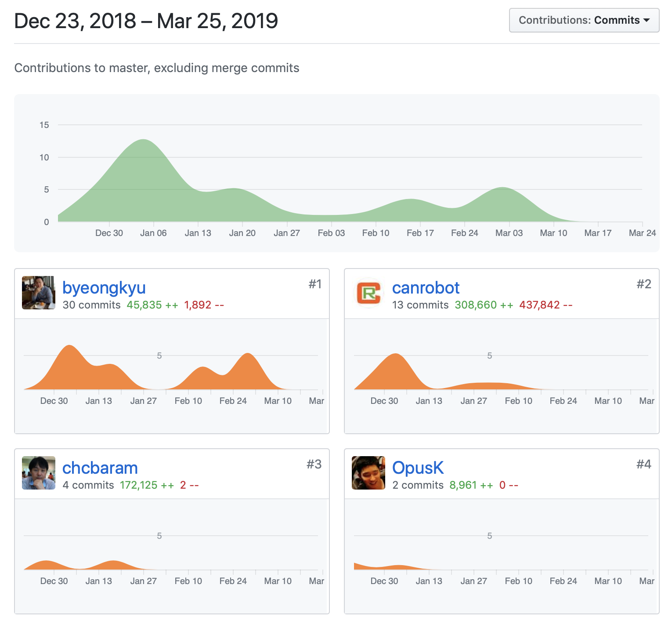View canrobot's 13 commits
Viewport: 672px width, 617px height.
[x=420, y=305]
